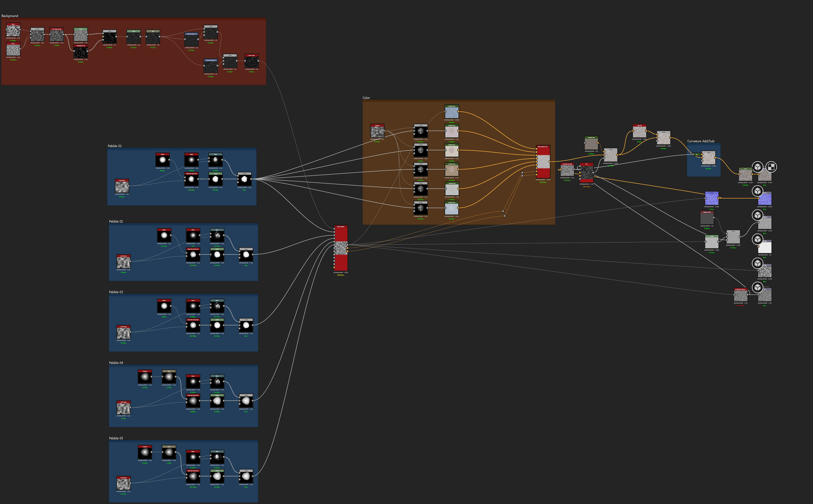Select the Shape Splatter Blend node in Color frame
Screen dimensions: 813x504
543,162
